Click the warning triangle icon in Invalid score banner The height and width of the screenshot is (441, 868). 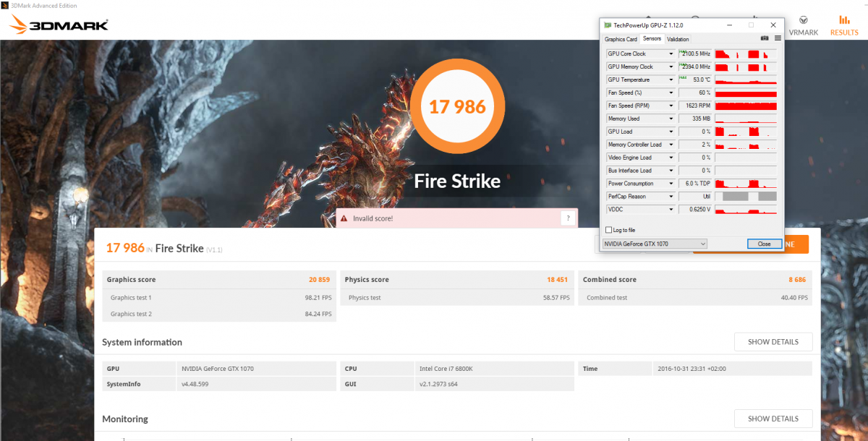(x=344, y=218)
